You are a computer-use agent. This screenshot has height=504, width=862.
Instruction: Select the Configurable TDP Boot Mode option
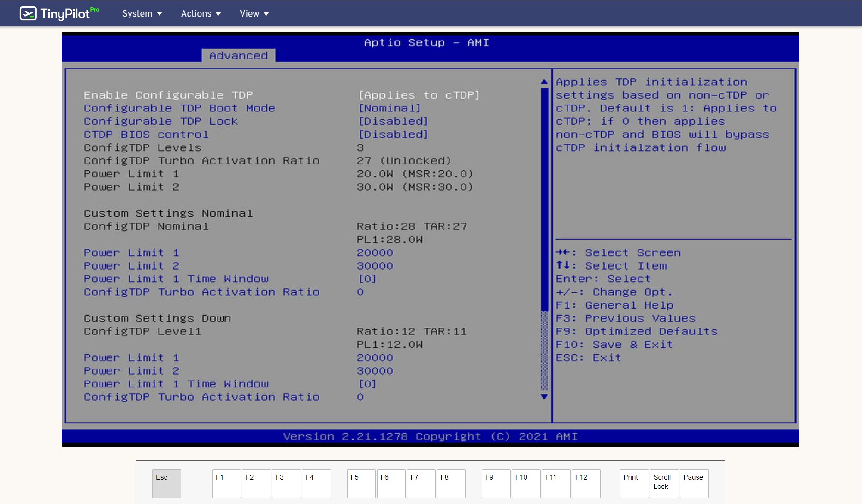tap(179, 108)
